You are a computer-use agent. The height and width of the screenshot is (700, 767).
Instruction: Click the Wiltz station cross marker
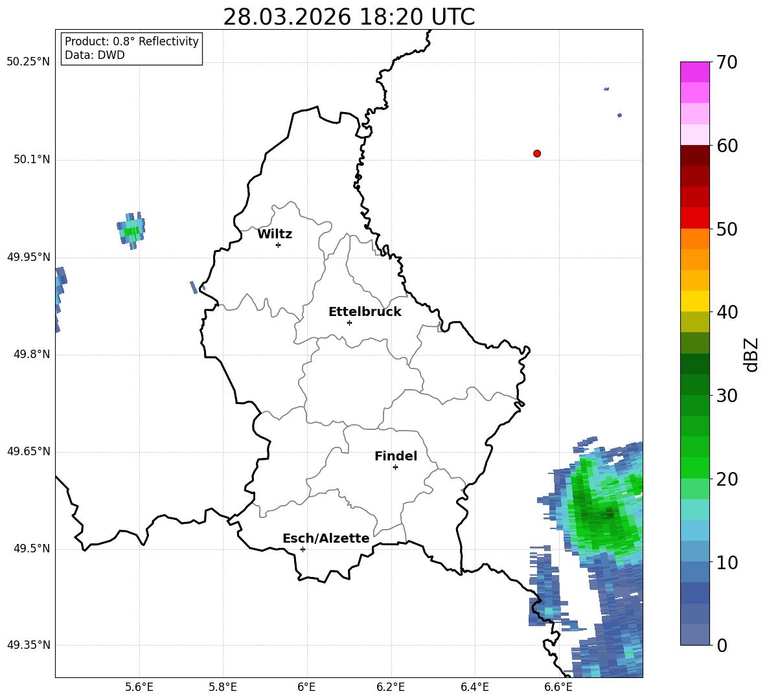(279, 245)
